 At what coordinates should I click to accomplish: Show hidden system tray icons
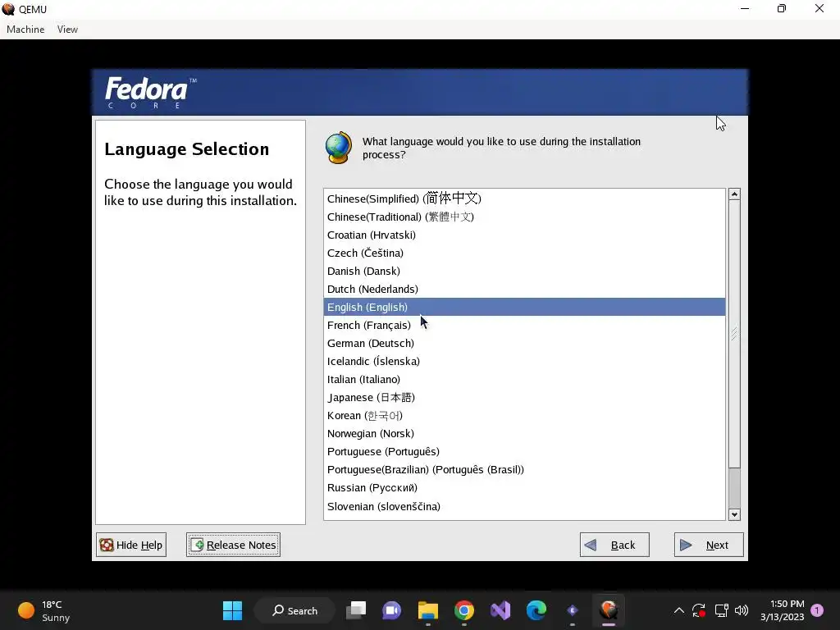tap(678, 610)
